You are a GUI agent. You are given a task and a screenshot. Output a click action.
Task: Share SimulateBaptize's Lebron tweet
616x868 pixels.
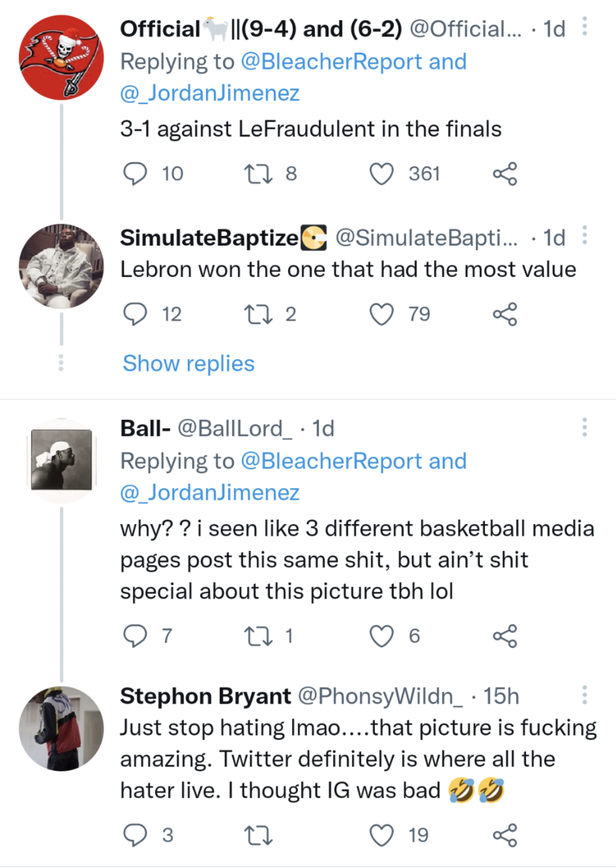(505, 314)
